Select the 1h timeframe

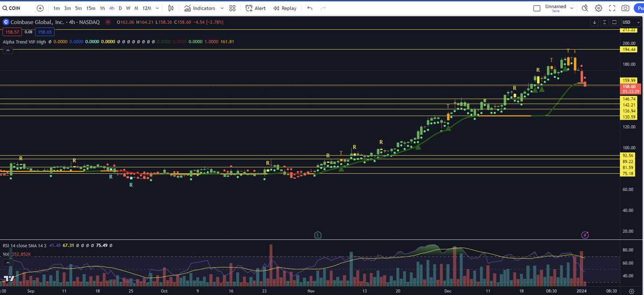tap(103, 8)
